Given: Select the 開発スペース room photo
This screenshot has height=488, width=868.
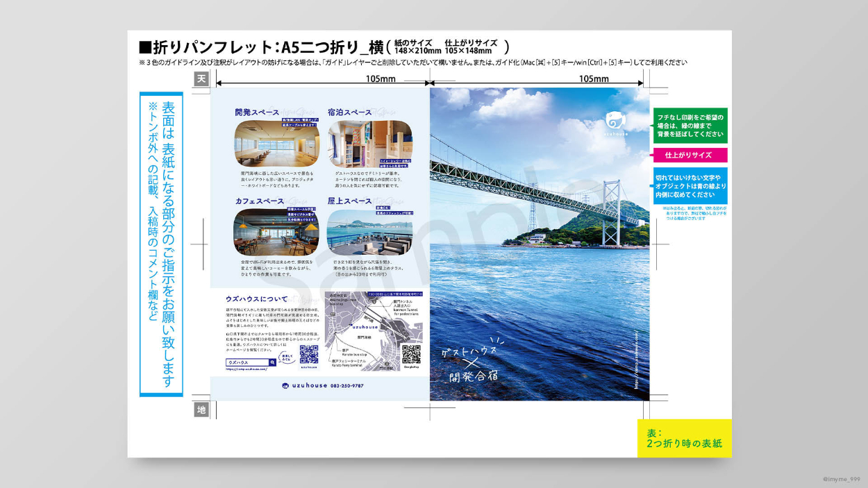Looking at the screenshot, I should click(x=276, y=143).
